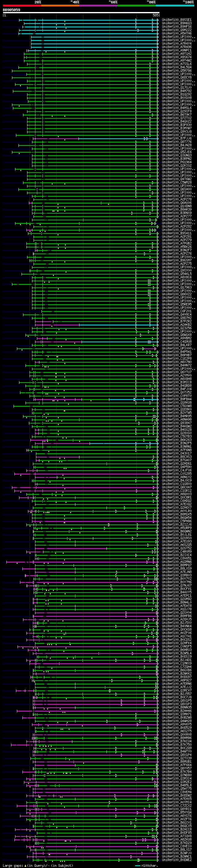Viewport: 197px width, 868px height.
Task: Select hit label UniRef100_Q00808
Action: [x=177, y=734]
